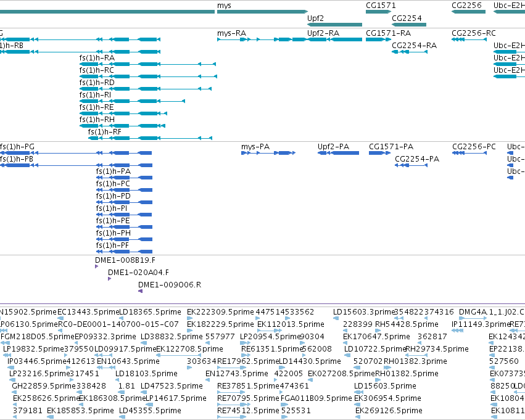Click the DME1-008B19.F feature label
Viewport: 525px width, 420px height.
tap(125, 260)
